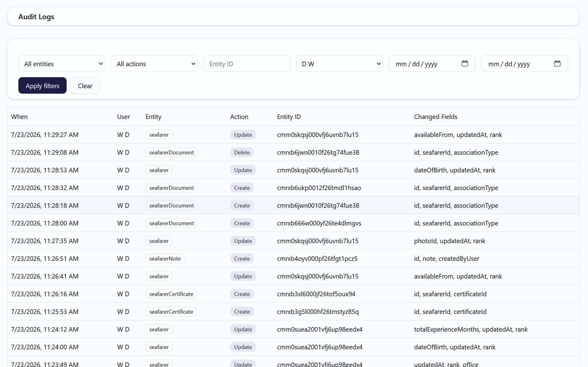
Task: Click seafarerCertificate badge in 11:25:53 row
Action: pyautogui.click(x=171, y=311)
